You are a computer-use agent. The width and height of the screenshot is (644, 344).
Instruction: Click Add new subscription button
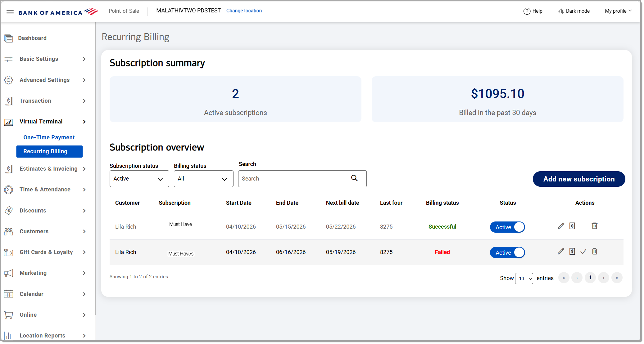coord(579,179)
